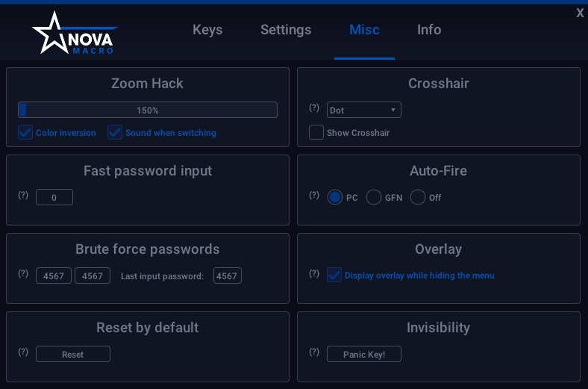Click help icon in Overlay section
The width and height of the screenshot is (588, 389).
314,274
